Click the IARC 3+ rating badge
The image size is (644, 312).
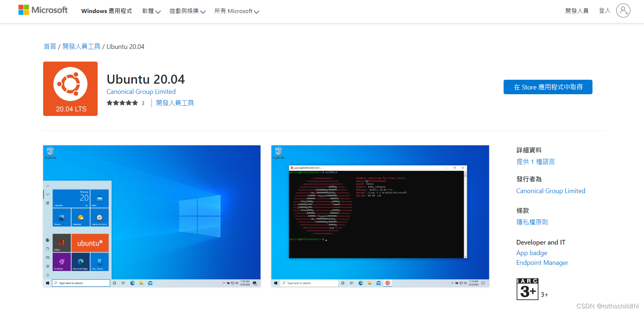pyautogui.click(x=527, y=289)
